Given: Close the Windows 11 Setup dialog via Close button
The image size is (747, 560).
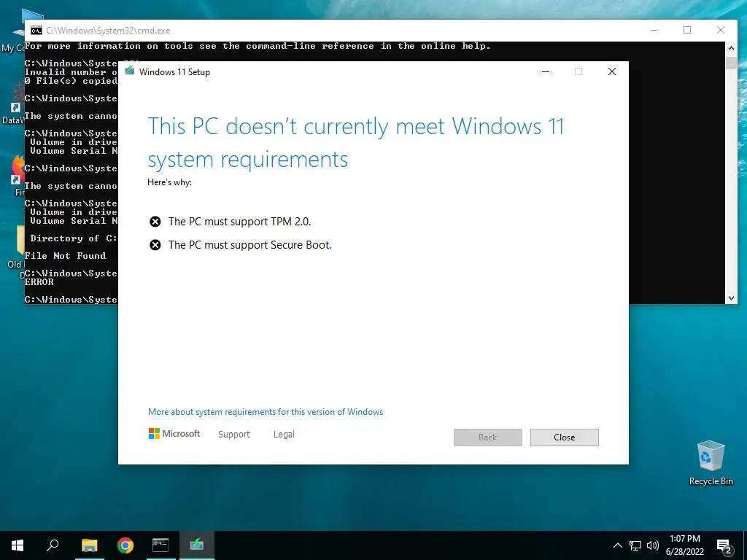Looking at the screenshot, I should 564,437.
